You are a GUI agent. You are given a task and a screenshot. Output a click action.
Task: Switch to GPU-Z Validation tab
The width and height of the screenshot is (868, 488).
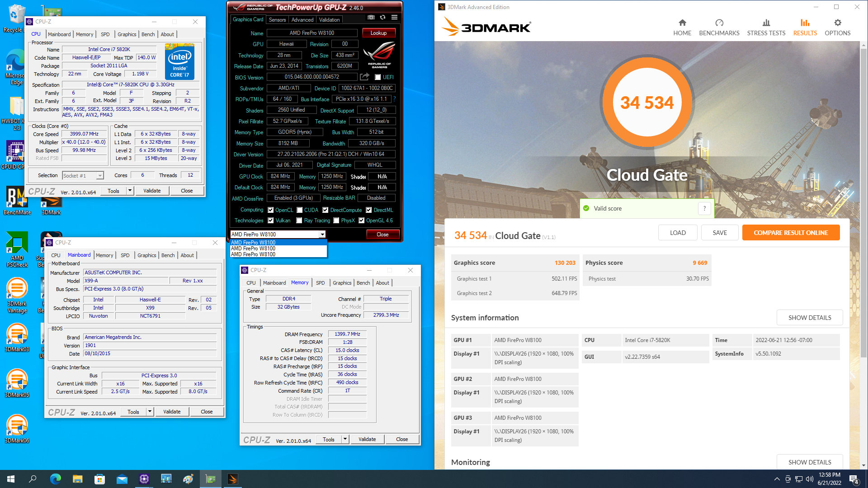click(x=329, y=20)
